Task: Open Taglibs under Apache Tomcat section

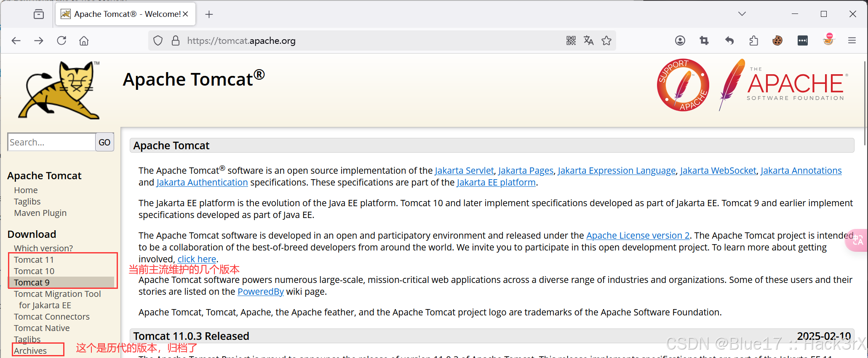Action: [x=27, y=202]
